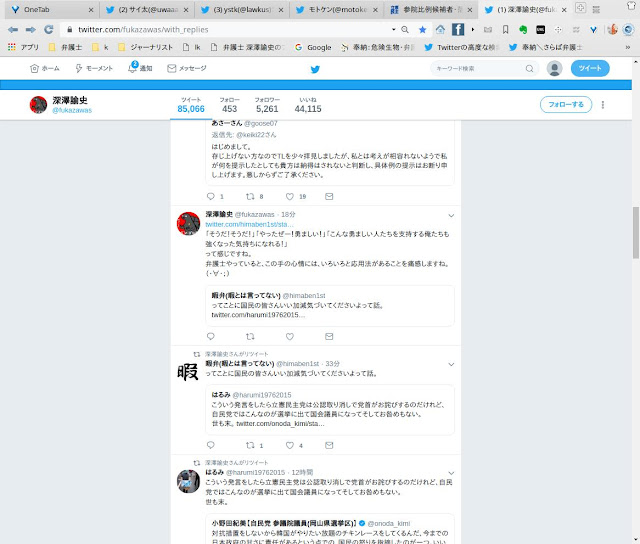Click the Evernote elephant extension icon
The height and width of the screenshot is (544, 640).
click(x=523, y=29)
